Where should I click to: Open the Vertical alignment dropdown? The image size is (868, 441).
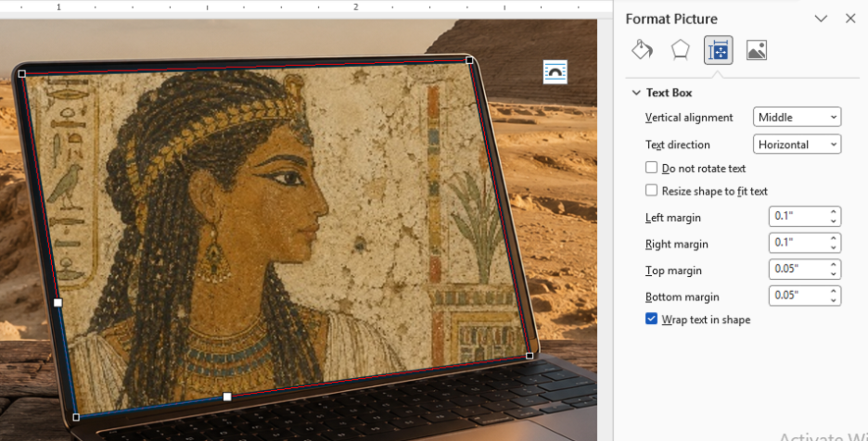798,118
